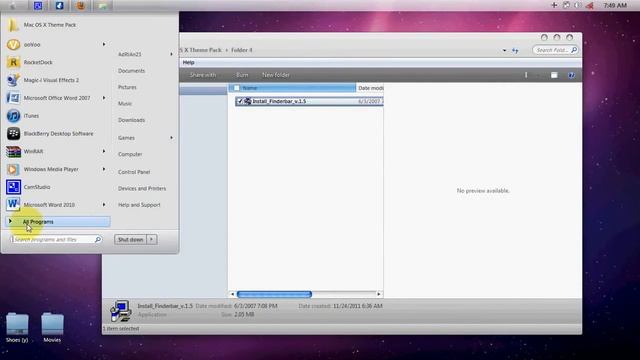This screenshot has height=360, width=640.
Task: Open the Shut down options arrow
Action: (x=152, y=240)
